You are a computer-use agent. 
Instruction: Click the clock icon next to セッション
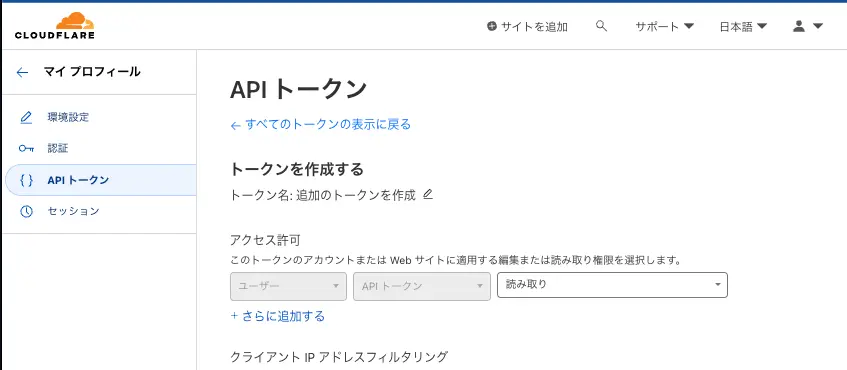pyautogui.click(x=26, y=211)
